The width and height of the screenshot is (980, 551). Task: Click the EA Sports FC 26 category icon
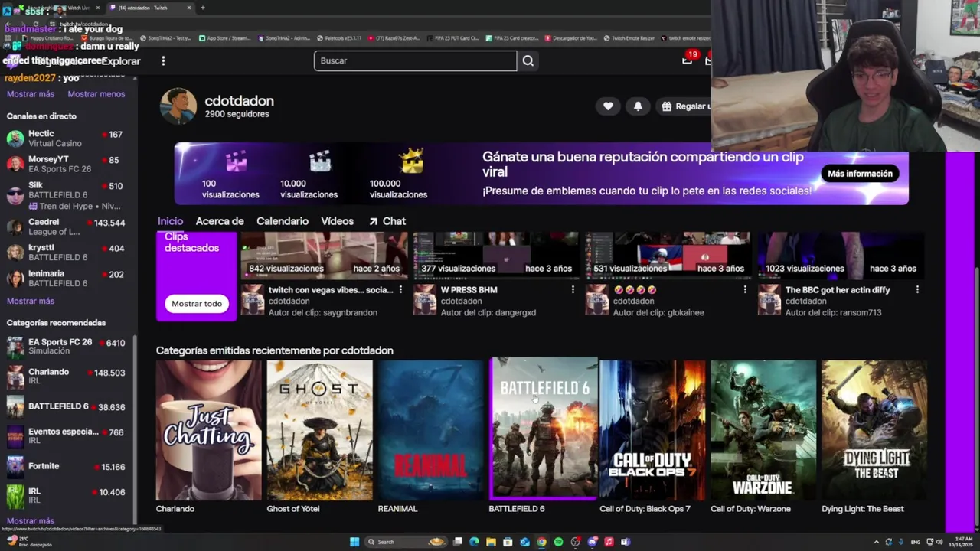coord(15,347)
